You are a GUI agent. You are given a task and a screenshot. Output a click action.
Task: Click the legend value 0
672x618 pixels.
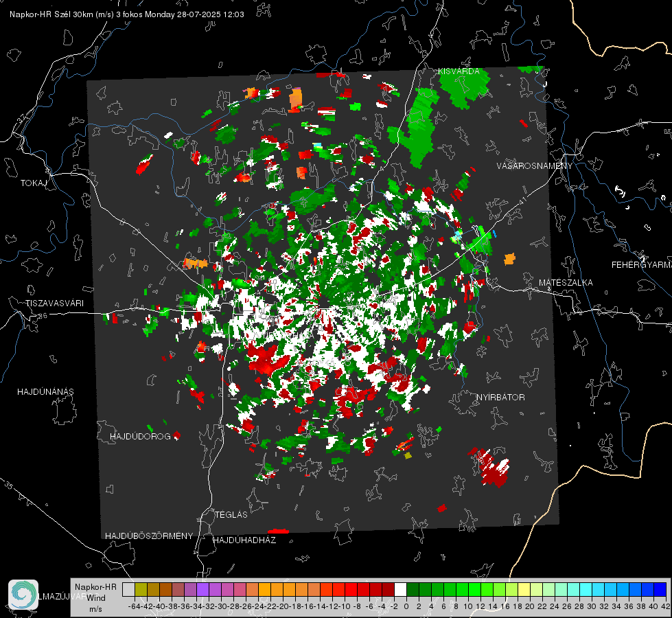406,606
